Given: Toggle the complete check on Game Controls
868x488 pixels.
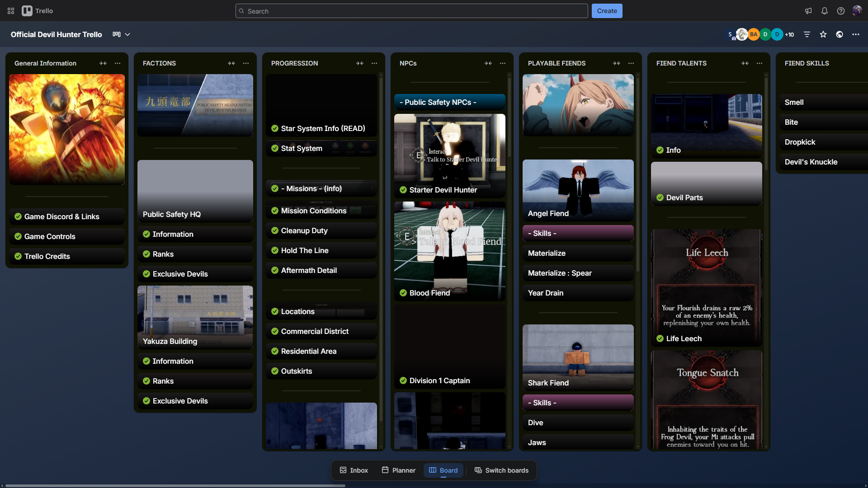Looking at the screenshot, I should (x=18, y=236).
